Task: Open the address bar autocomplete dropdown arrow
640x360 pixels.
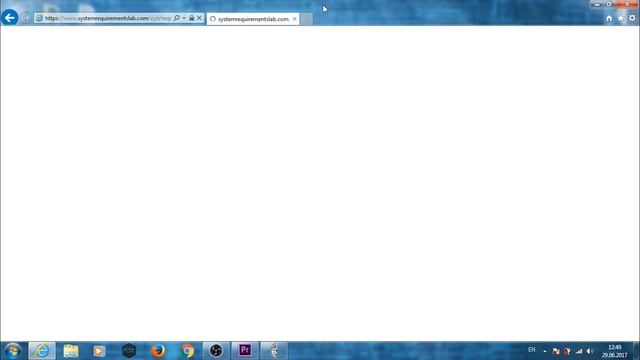Action: 184,18
